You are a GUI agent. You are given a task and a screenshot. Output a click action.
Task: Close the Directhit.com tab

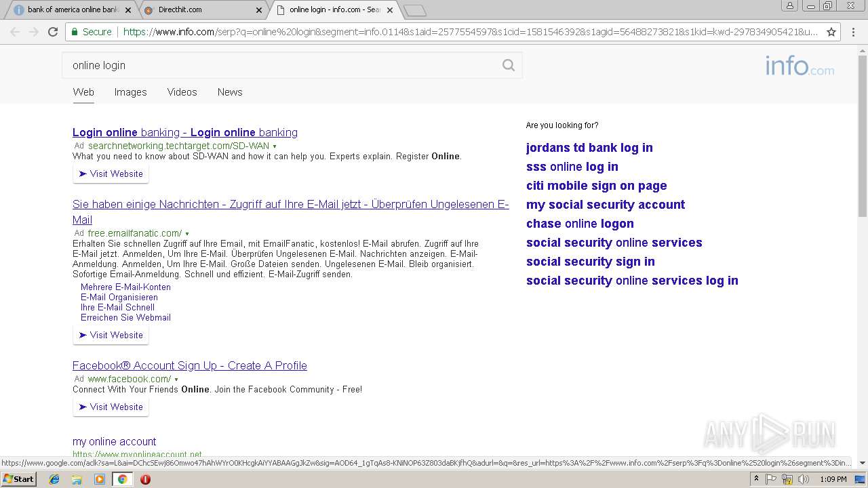tap(259, 10)
